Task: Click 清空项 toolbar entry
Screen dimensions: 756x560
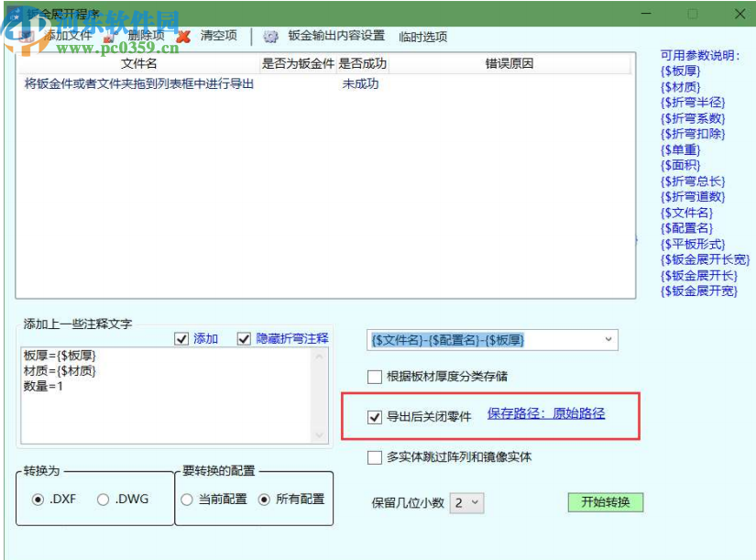Action: (218, 35)
